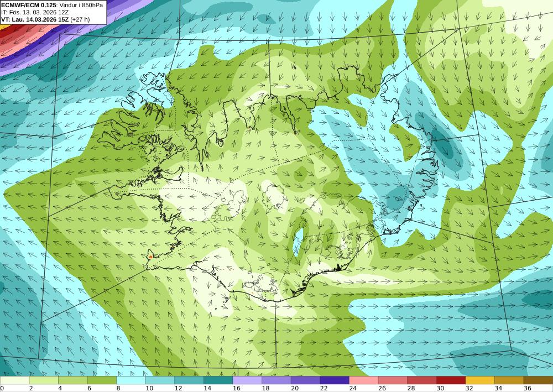Pick the yellow 32–34 legend swatch
Viewport: 553px width, 392px height.
(480, 380)
